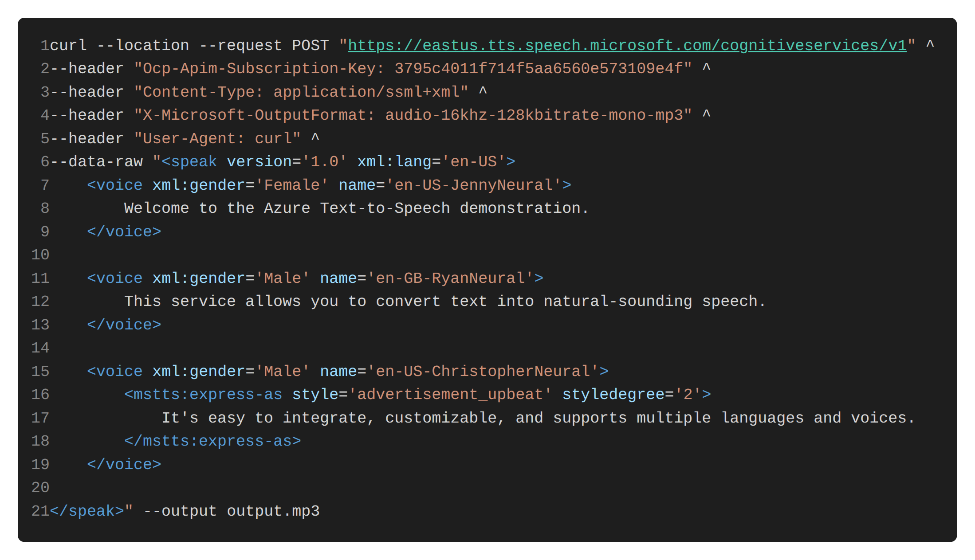This screenshot has width=975, height=560.
Task: Click the Ocp-Apim-Subscription-Key header string
Action: click(x=413, y=69)
